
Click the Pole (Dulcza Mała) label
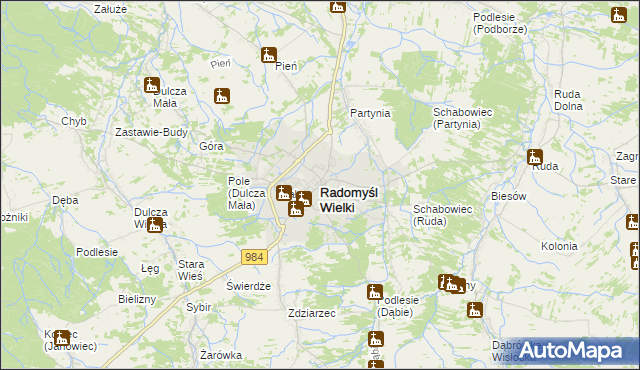tap(247, 193)
